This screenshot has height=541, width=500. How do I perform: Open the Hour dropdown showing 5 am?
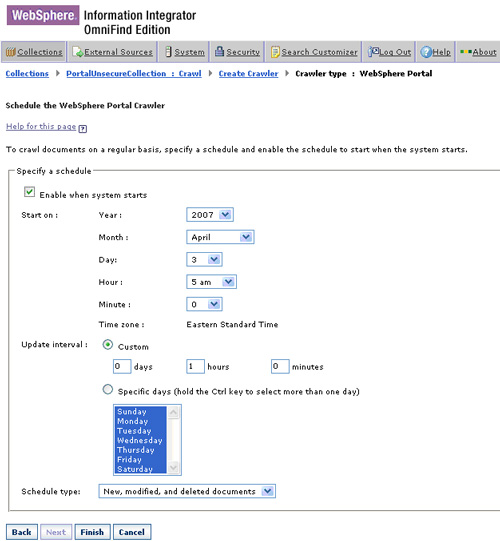pos(211,282)
